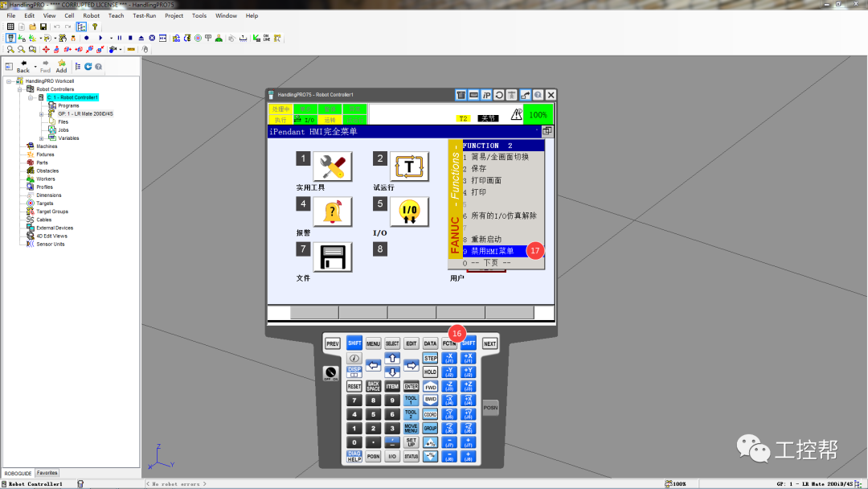Open the Utilities (实用工具) wrench icon
Image resolution: width=868 pixels, height=489 pixels.
click(332, 166)
